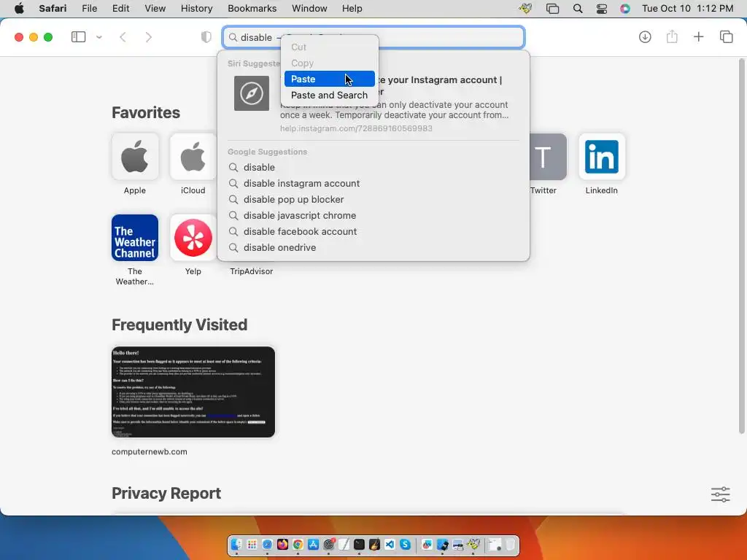Screen dimensions: 747x560
Task: Open the Siri suggested Instagram compass result
Action: [252, 93]
